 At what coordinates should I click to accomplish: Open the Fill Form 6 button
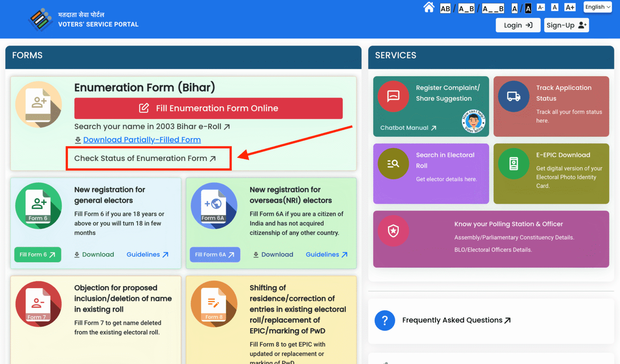(38, 254)
